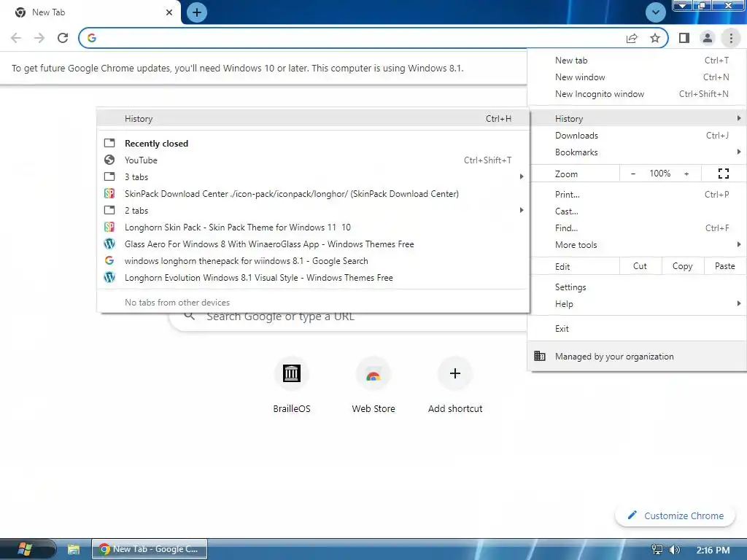Open the side panel icon
747x560 pixels.
click(684, 38)
